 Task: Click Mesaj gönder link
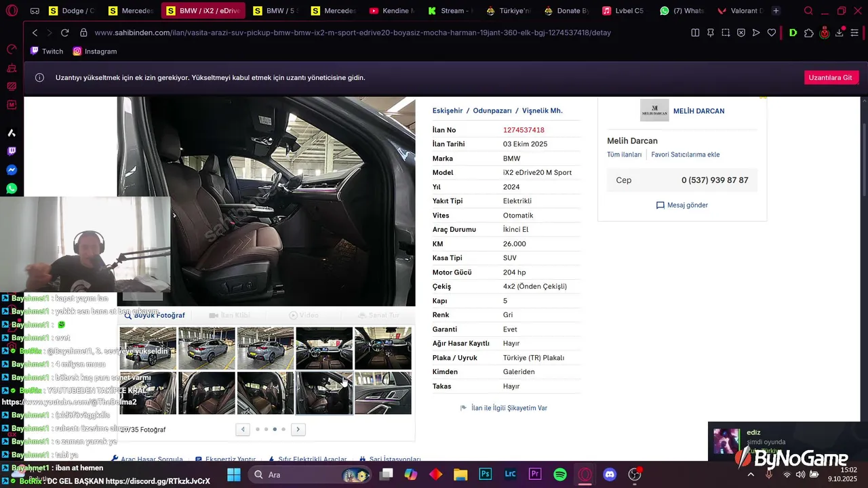(682, 205)
